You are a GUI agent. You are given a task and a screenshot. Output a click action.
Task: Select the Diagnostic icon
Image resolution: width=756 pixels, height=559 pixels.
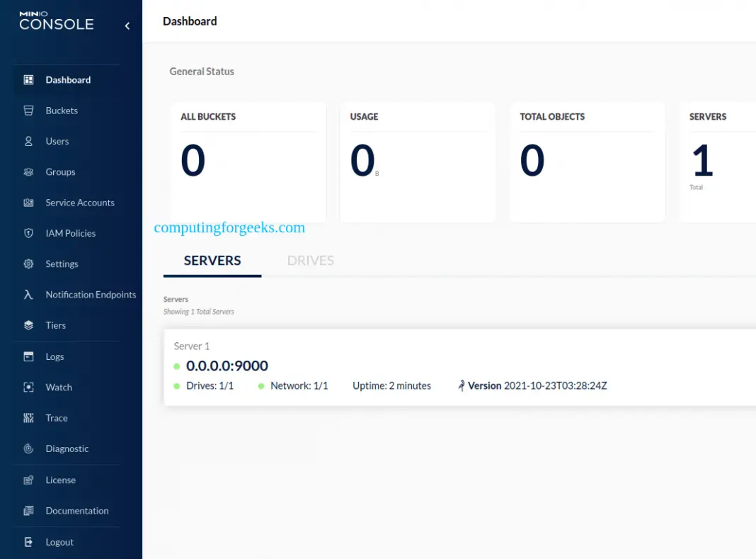[28, 448]
